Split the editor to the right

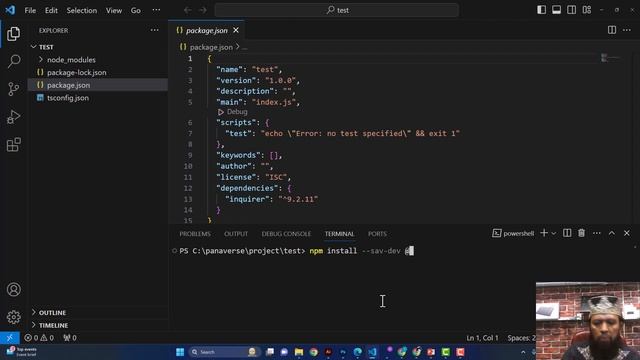pyautogui.click(x=611, y=30)
